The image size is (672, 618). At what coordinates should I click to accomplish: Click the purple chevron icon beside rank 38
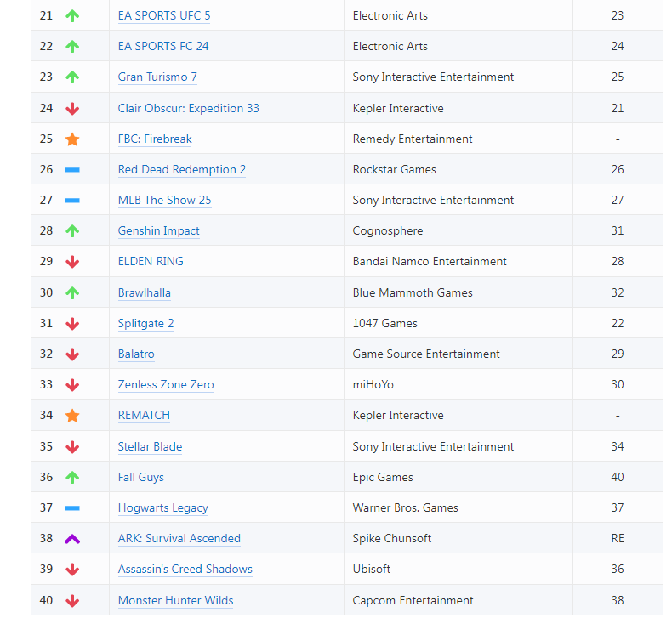pos(72,539)
